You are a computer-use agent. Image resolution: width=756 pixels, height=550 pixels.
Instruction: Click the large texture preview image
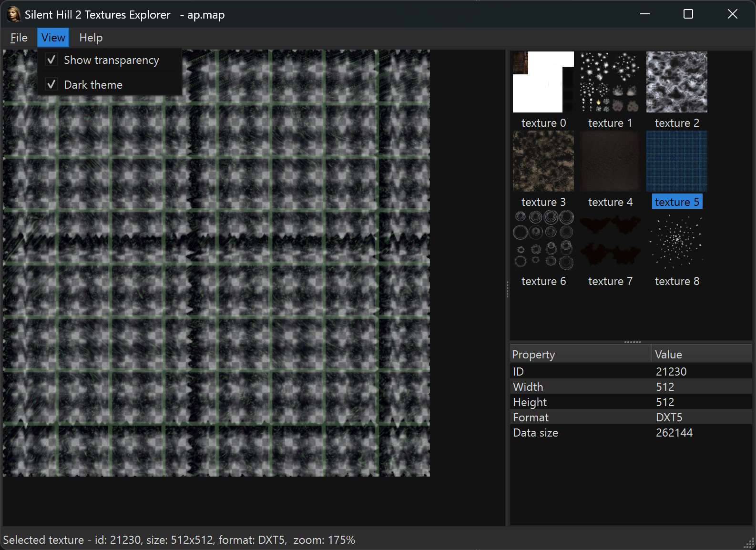click(x=216, y=263)
